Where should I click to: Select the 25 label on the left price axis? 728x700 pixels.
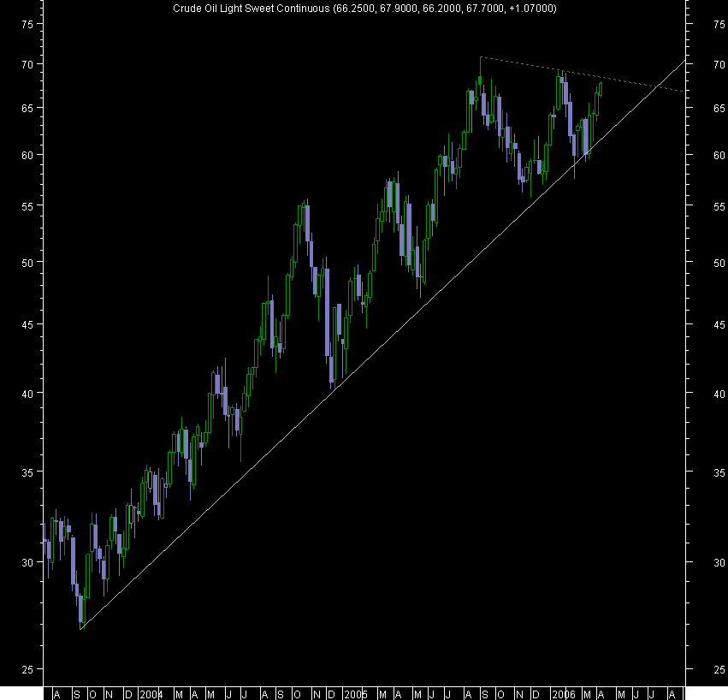coord(27,670)
